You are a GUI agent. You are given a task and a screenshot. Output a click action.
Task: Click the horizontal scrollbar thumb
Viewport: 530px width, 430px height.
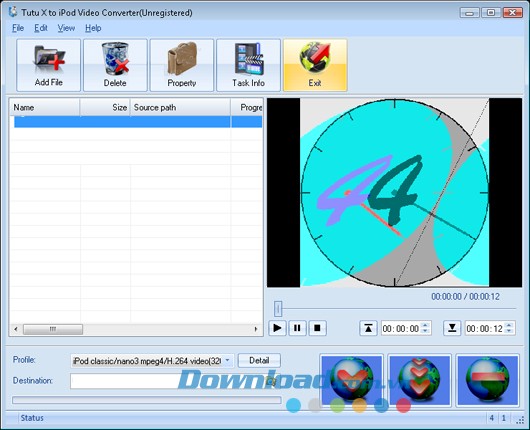pos(53,329)
